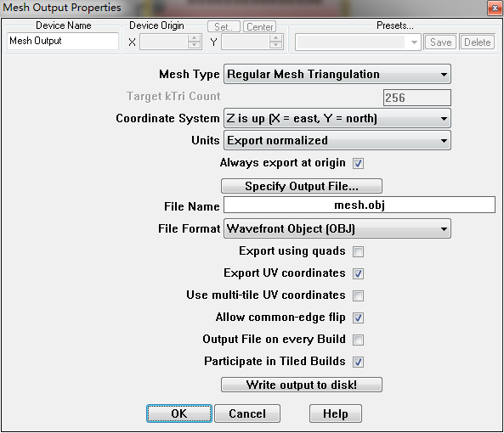Expand the Coordinate System dropdown

pos(337,119)
